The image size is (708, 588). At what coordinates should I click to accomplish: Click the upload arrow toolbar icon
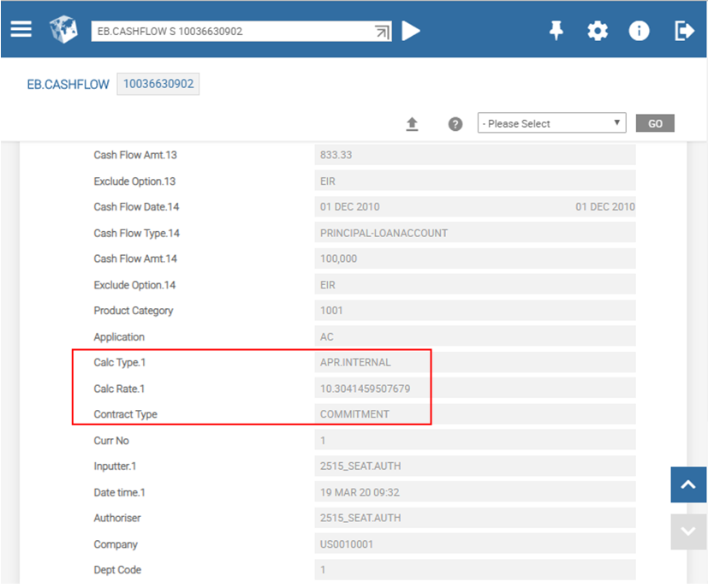pyautogui.click(x=412, y=124)
